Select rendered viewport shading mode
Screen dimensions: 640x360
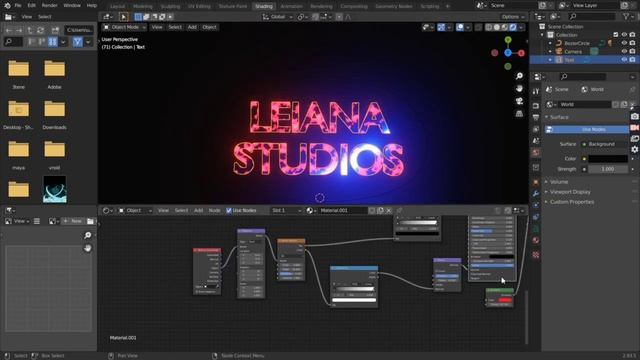point(513,27)
